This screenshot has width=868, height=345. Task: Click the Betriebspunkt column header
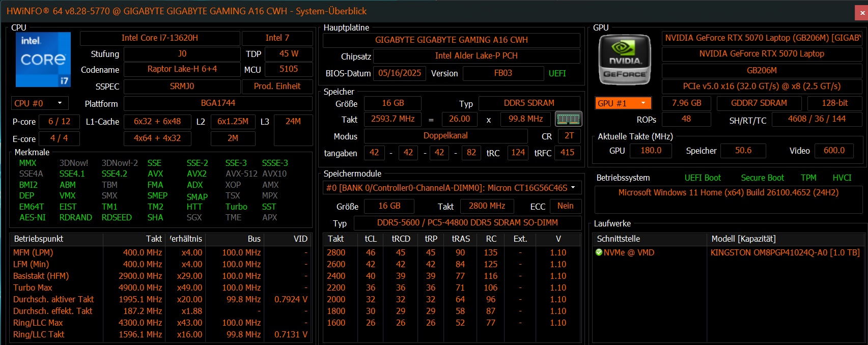point(57,239)
